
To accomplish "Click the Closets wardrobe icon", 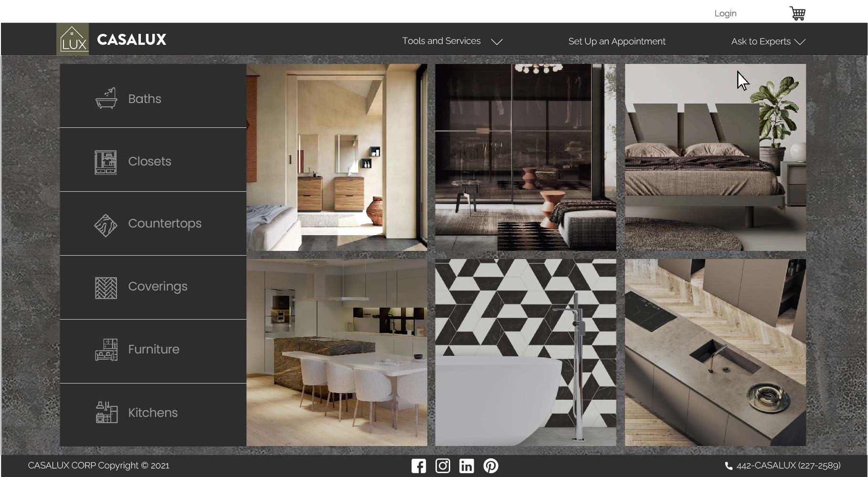I will (106, 162).
